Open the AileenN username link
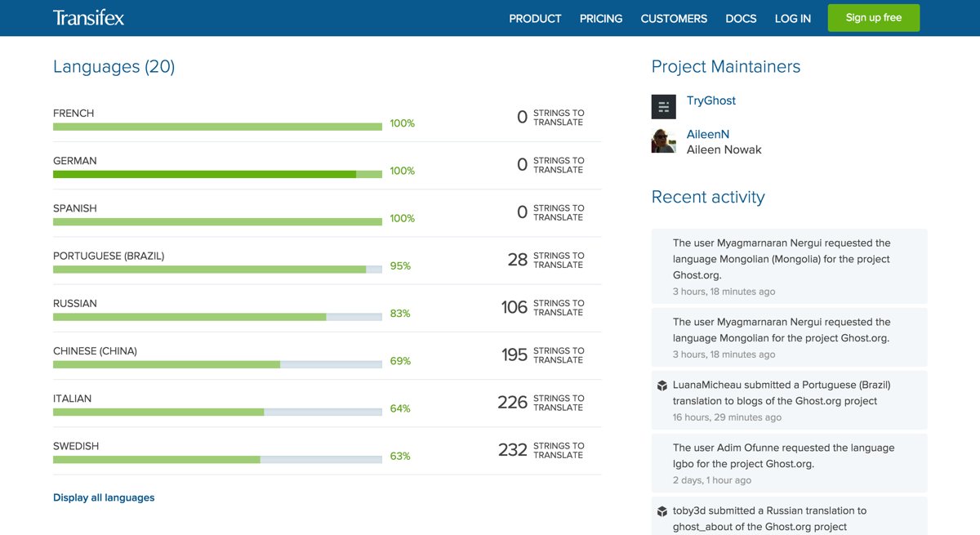Image resolution: width=980 pixels, height=535 pixels. click(x=707, y=134)
